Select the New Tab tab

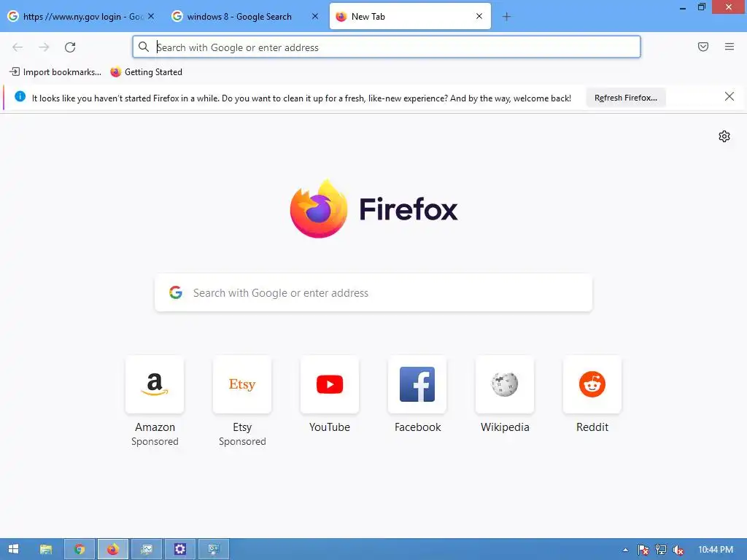pyautogui.click(x=410, y=17)
